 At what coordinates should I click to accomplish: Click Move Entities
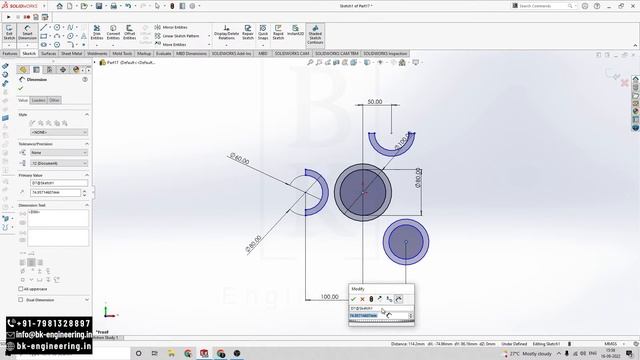(x=171, y=44)
